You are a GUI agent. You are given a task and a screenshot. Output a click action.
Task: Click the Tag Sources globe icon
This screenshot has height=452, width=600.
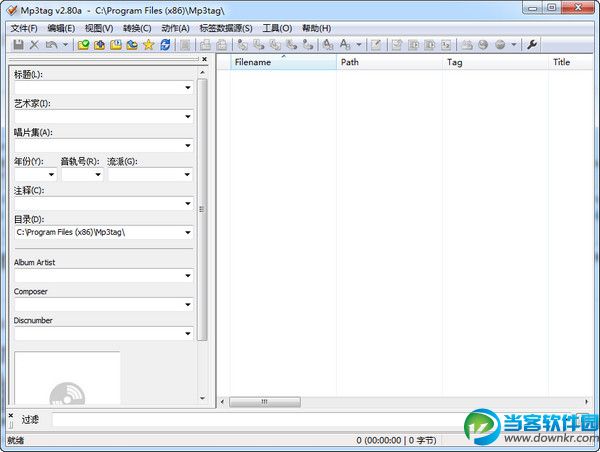pos(500,45)
